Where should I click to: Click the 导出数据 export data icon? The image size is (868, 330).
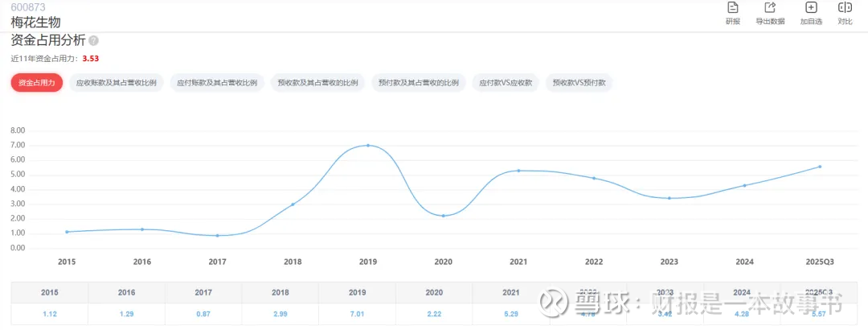click(x=770, y=8)
